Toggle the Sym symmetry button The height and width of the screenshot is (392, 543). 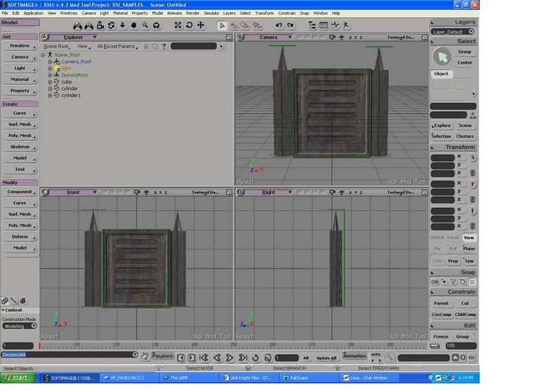[469, 261]
